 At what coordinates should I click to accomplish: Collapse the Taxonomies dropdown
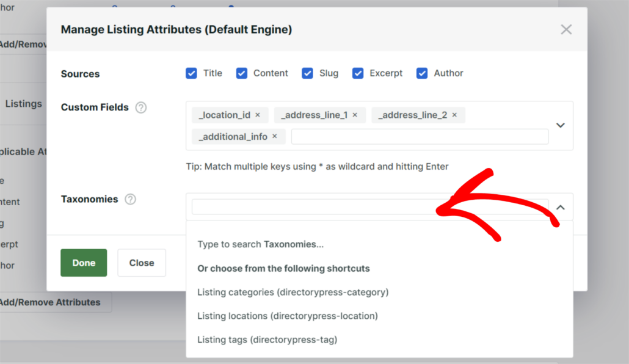560,207
